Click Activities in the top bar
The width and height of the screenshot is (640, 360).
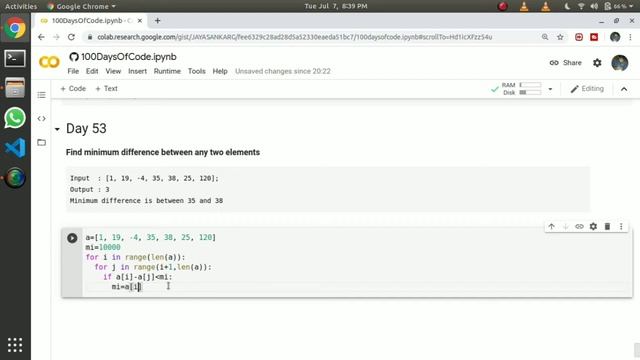(x=21, y=6)
